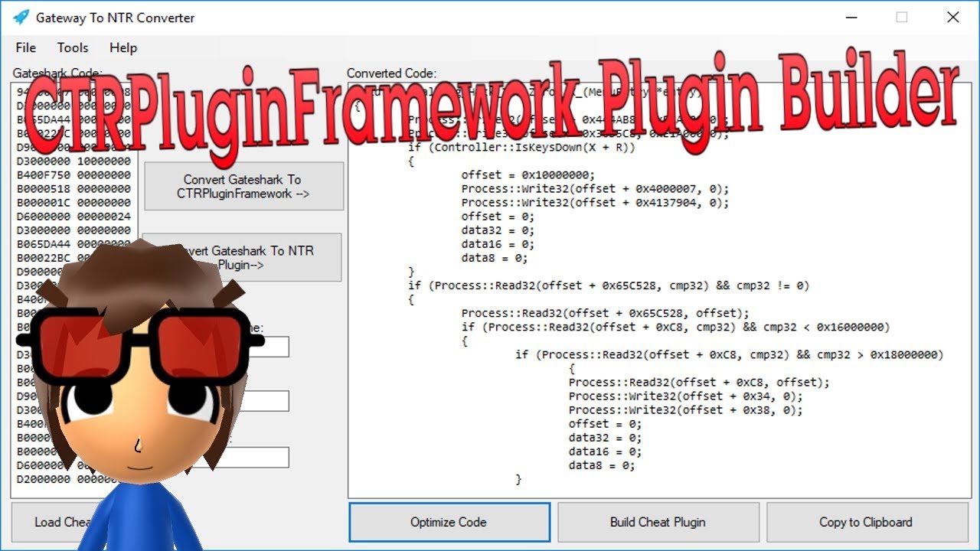Select Gateshark line D3000000 10000000

pyautogui.click(x=73, y=161)
